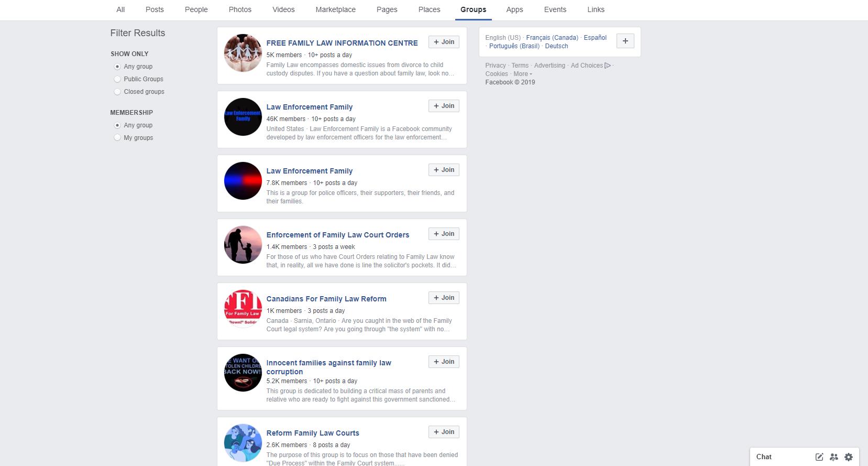868x466 pixels.
Task: Switch to the Groups search tab
Action: (474, 9)
